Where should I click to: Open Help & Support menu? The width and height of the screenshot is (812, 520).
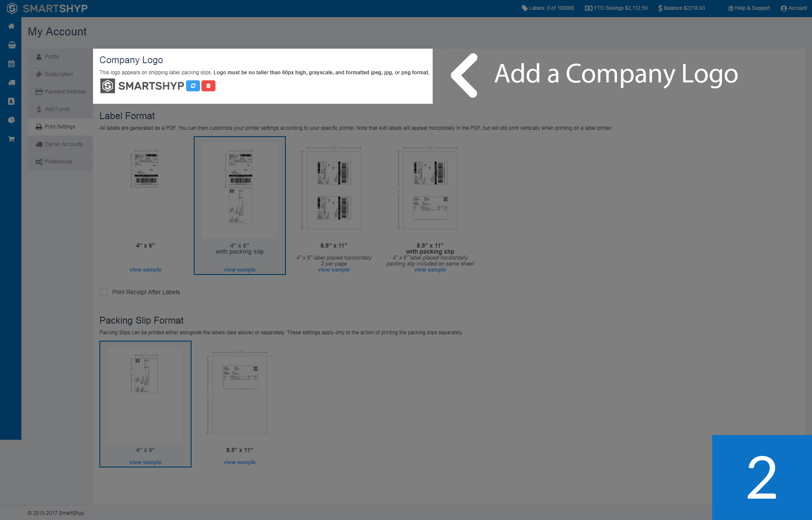coord(749,8)
